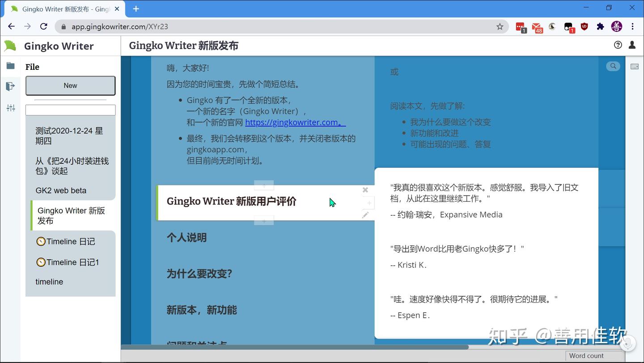
Task: Delete the active card with X icon
Action: pyautogui.click(x=365, y=190)
